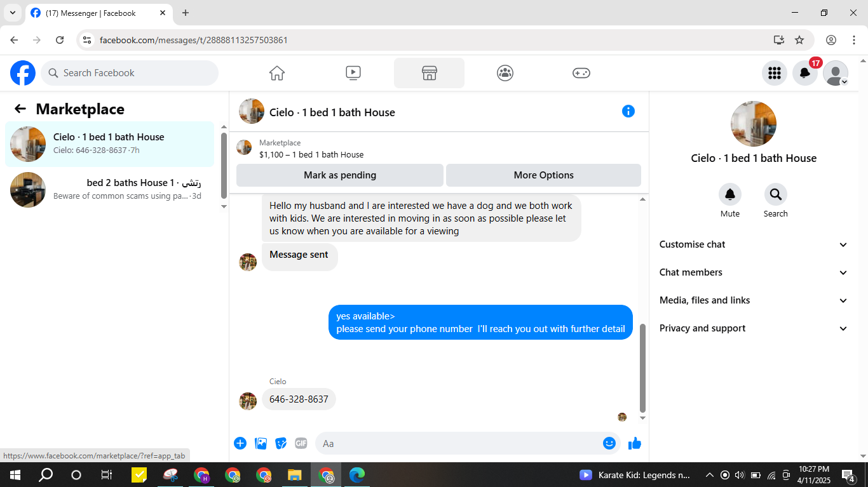This screenshot has width=868, height=487.
Task: Expand Chat members section
Action: point(754,272)
